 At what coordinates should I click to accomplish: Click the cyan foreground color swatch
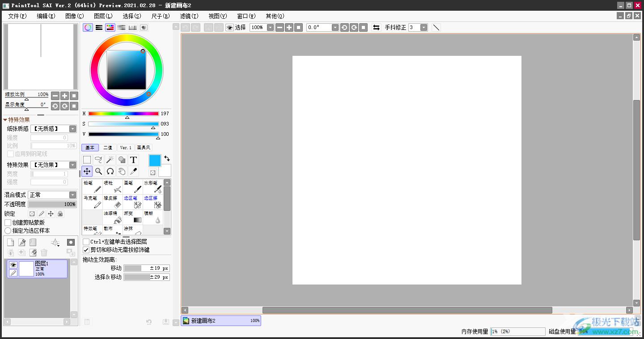click(155, 161)
